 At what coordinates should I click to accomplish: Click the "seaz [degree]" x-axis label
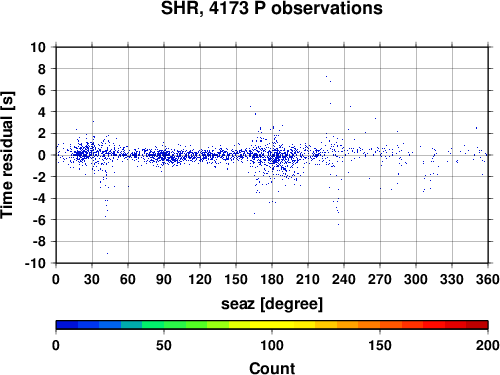(x=272, y=304)
